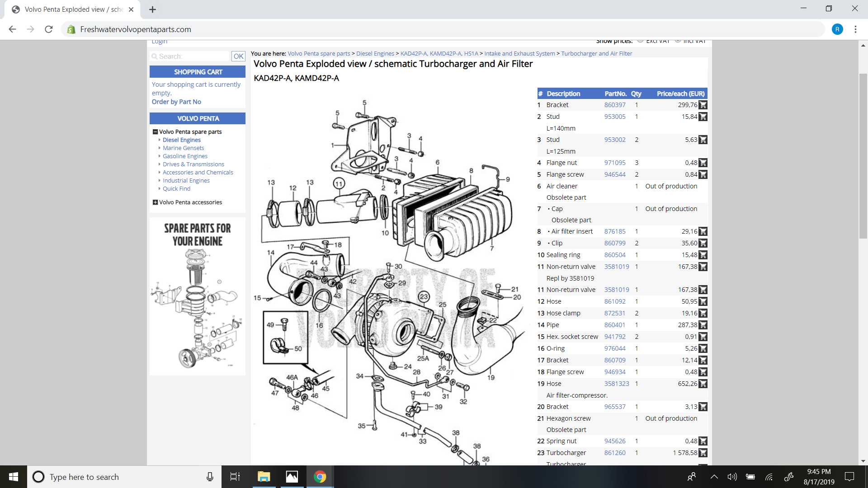Select the Incl VAT price option
This screenshot has height=488, width=868.
pyautogui.click(x=678, y=41)
